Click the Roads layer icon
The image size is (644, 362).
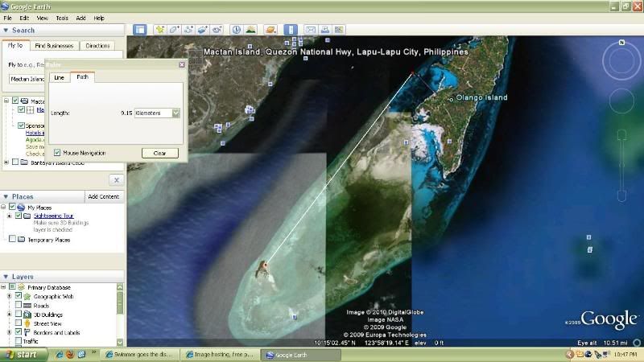pyautogui.click(x=27, y=306)
